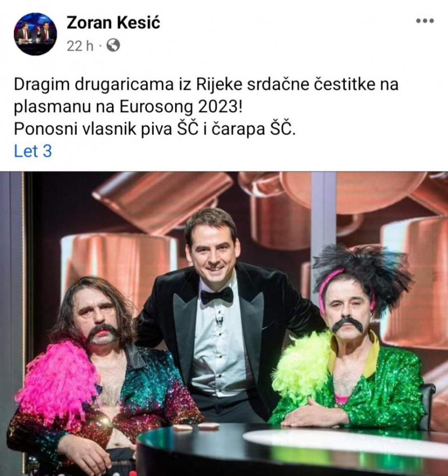The width and height of the screenshot is (448, 476).
Task: Click the text plasmanu na Eurosong 2023!
Action: tap(128, 107)
